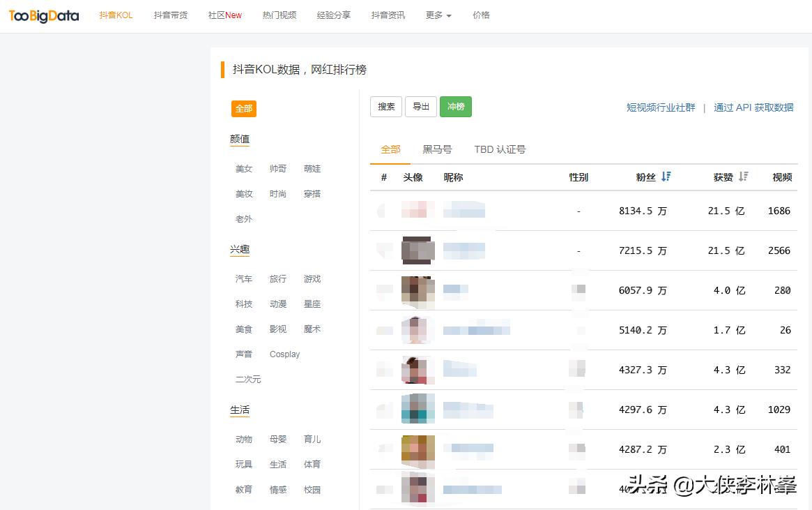Open the 热门视频 menu item
The height and width of the screenshot is (510, 812).
(x=279, y=15)
